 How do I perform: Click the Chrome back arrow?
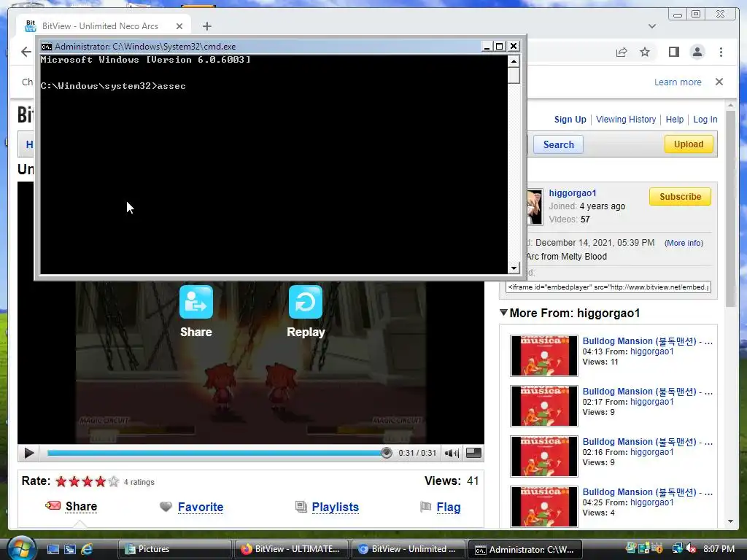(26, 52)
